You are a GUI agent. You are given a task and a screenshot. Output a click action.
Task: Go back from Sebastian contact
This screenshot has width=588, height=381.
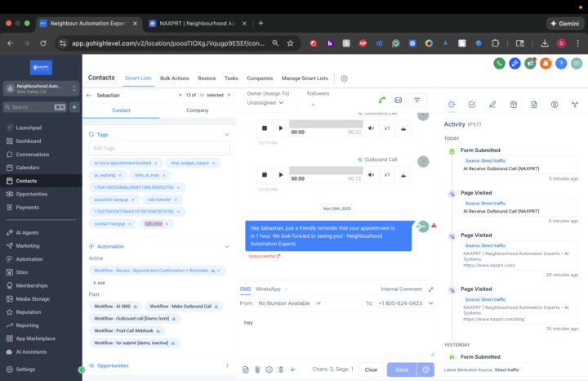[x=89, y=96]
